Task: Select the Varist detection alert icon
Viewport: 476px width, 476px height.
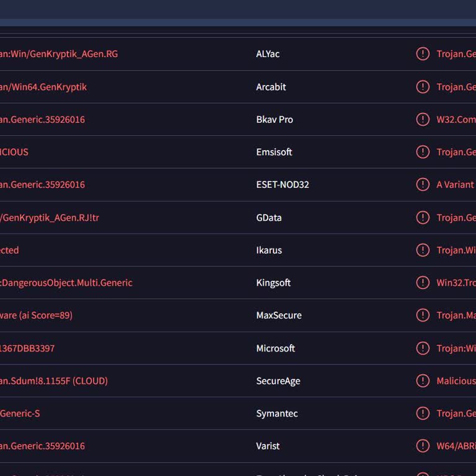Action: pos(423,446)
